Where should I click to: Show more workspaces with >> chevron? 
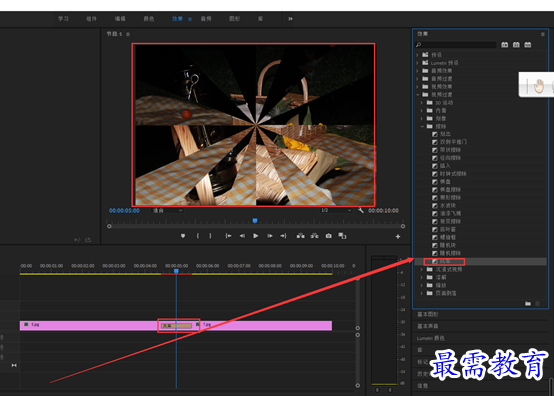pyautogui.click(x=290, y=19)
